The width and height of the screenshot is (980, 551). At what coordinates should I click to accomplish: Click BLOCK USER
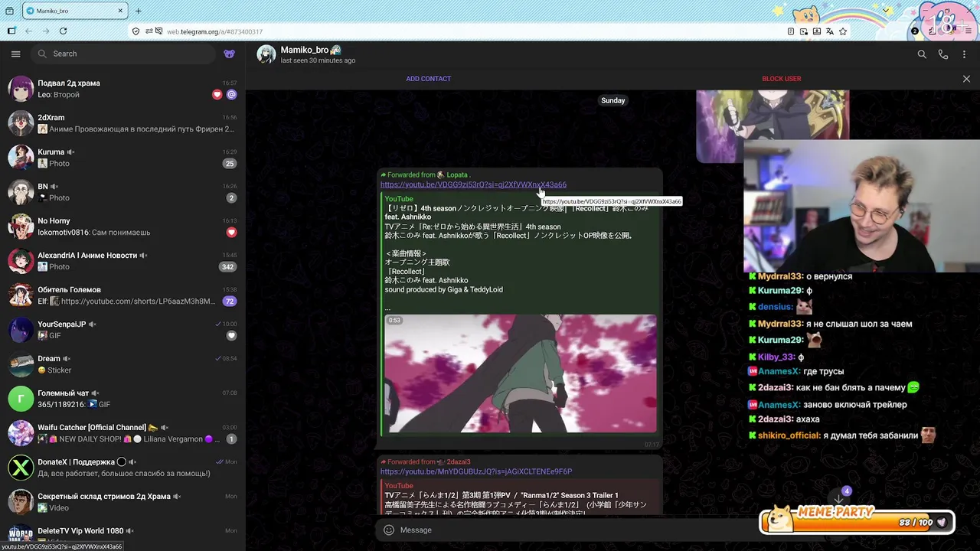[782, 79]
